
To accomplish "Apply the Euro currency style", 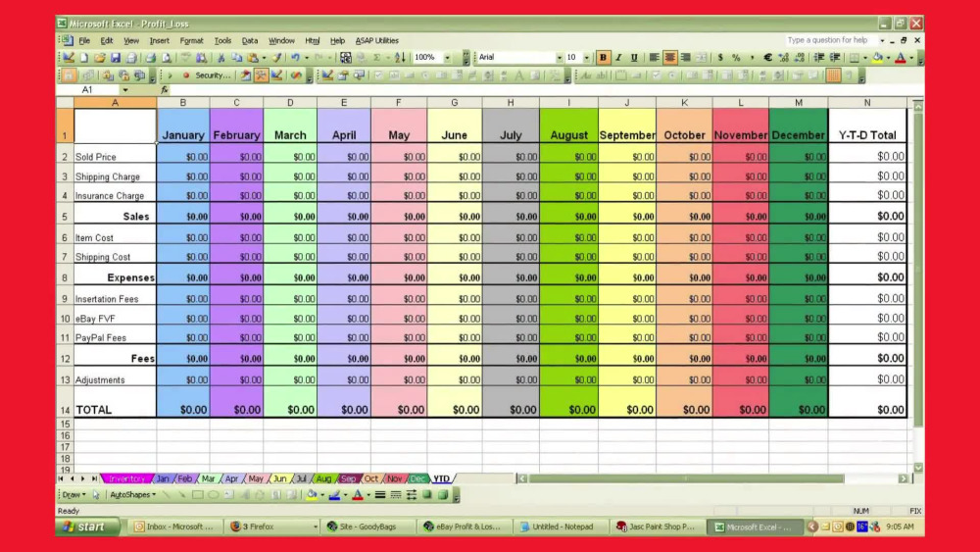I will point(767,58).
